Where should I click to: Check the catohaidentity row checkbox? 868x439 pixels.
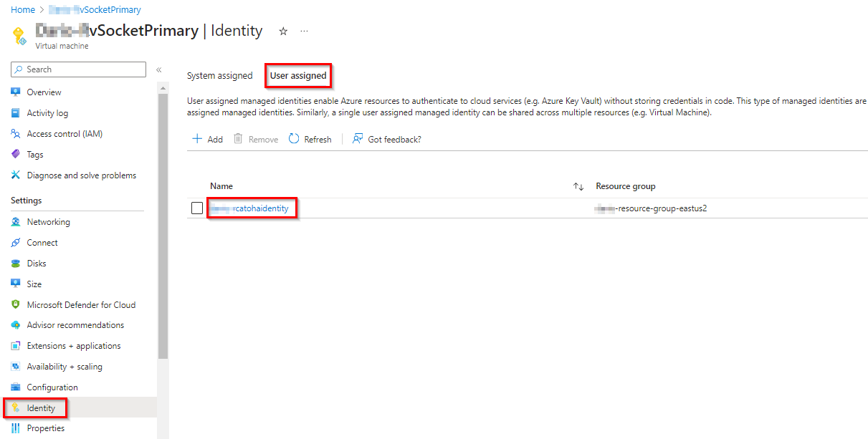point(197,208)
